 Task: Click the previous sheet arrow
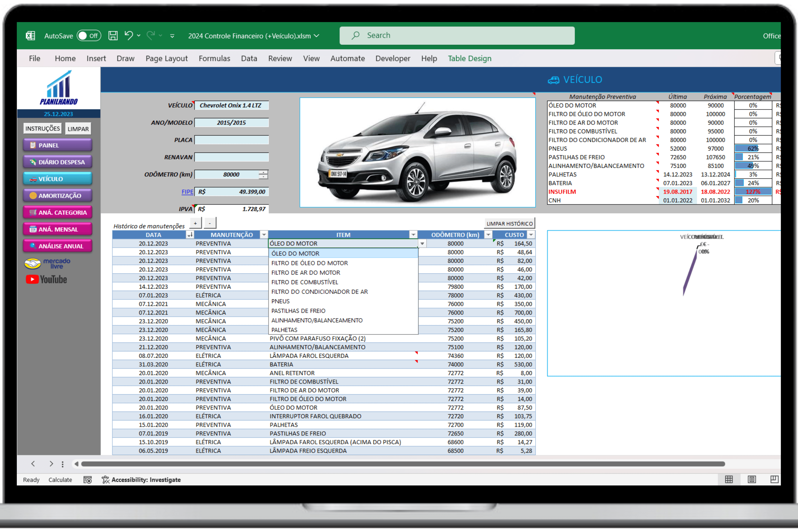pos(33,464)
